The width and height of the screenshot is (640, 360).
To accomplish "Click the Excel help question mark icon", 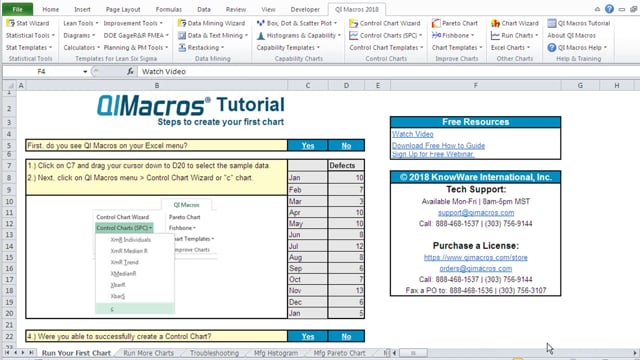I will [x=609, y=9].
